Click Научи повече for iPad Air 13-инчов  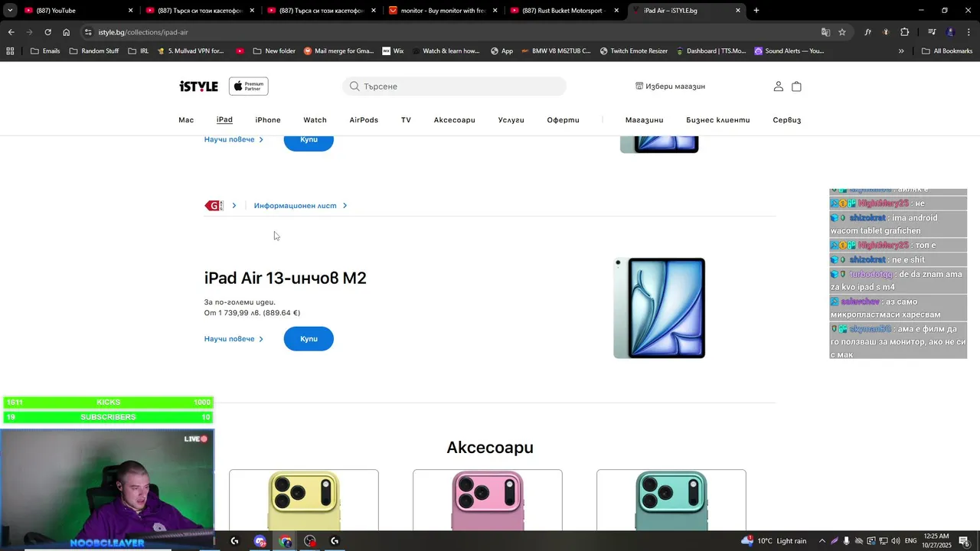coord(234,339)
